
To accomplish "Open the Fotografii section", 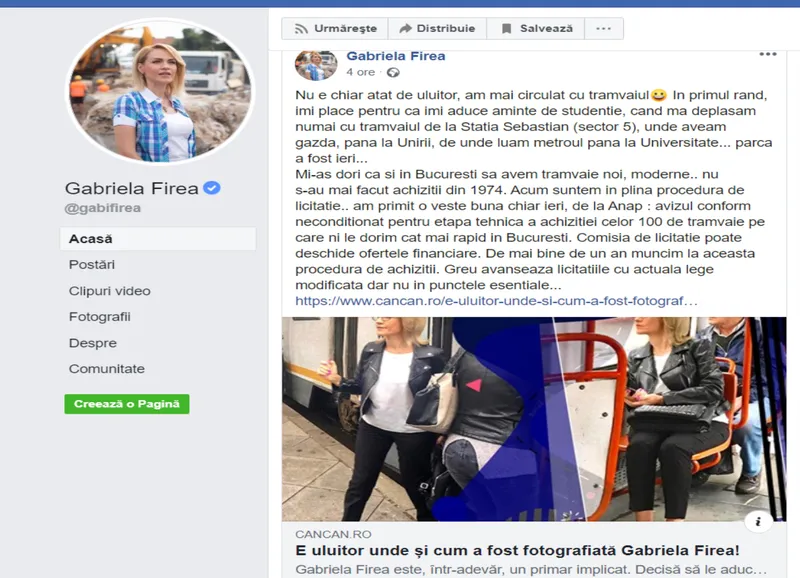I will point(99,317).
